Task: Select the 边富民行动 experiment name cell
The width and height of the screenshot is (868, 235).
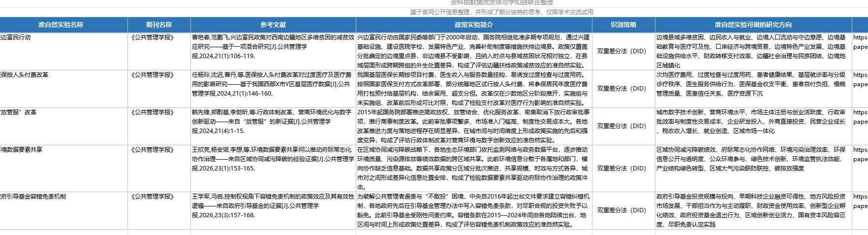Action: (63, 51)
